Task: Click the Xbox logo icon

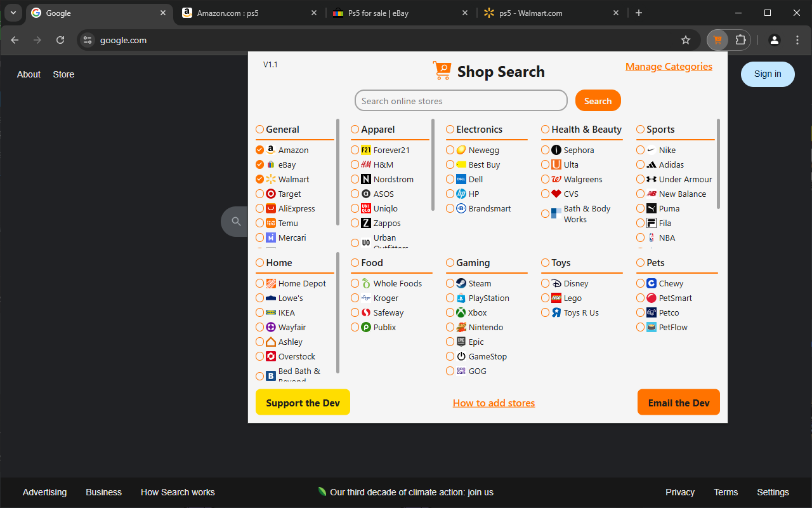Action: (461, 312)
